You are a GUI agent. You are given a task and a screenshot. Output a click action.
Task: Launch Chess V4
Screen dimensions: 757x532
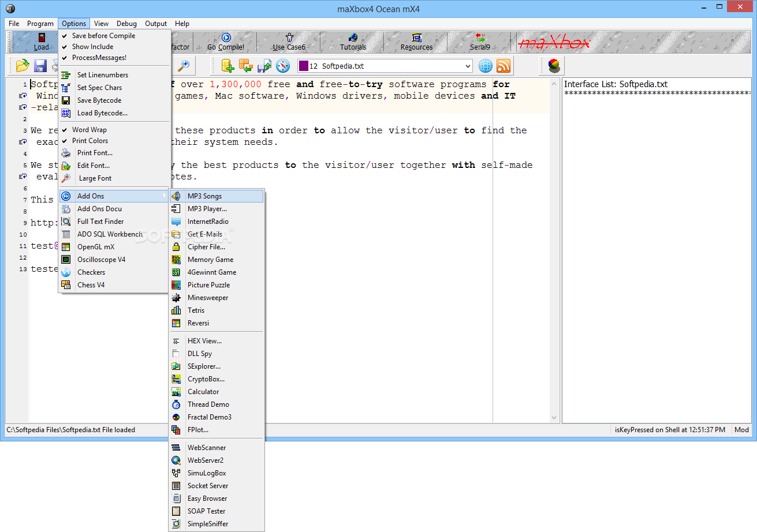pos(114,285)
